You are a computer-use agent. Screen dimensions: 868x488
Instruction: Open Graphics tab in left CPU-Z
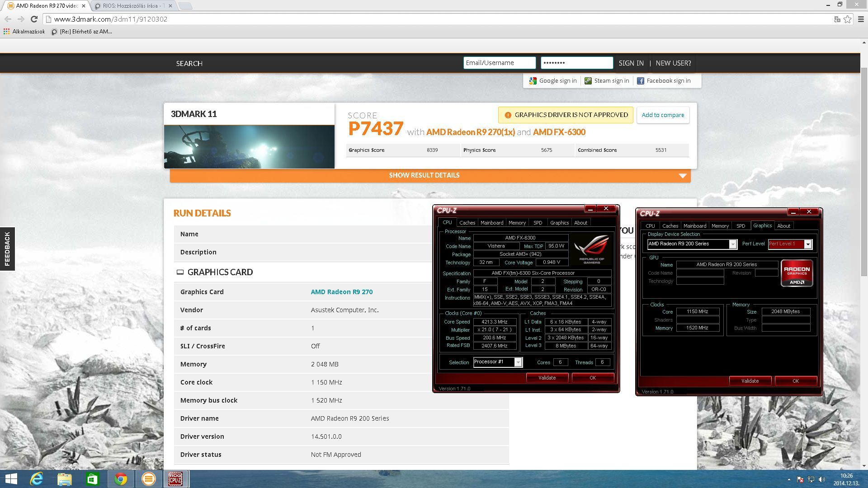point(559,223)
